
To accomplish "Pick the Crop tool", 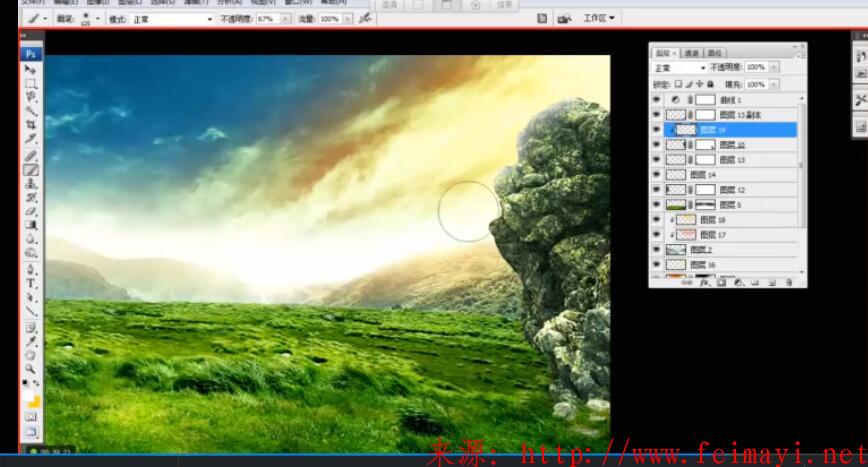I will (x=31, y=125).
